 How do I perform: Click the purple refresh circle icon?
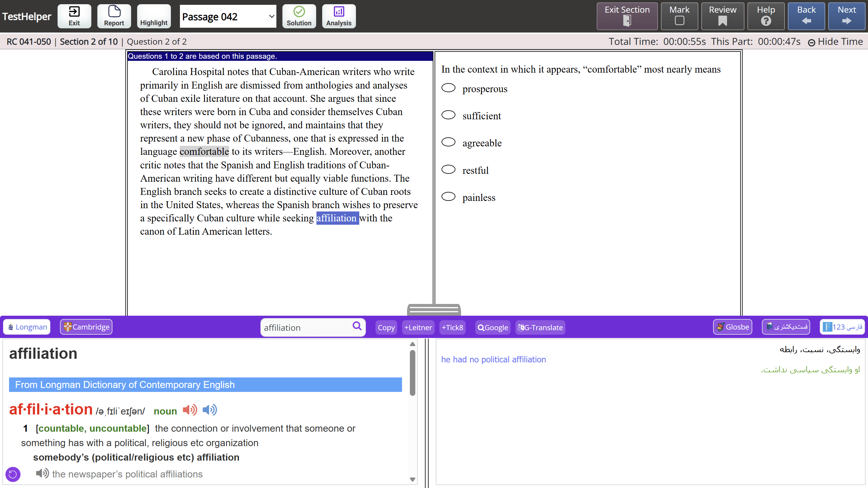coord(13,474)
